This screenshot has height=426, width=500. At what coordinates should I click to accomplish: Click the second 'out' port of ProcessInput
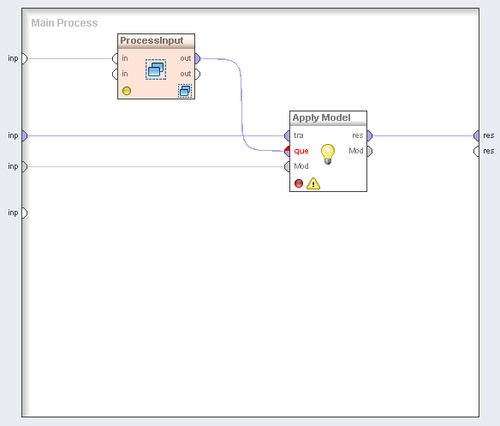click(x=198, y=74)
